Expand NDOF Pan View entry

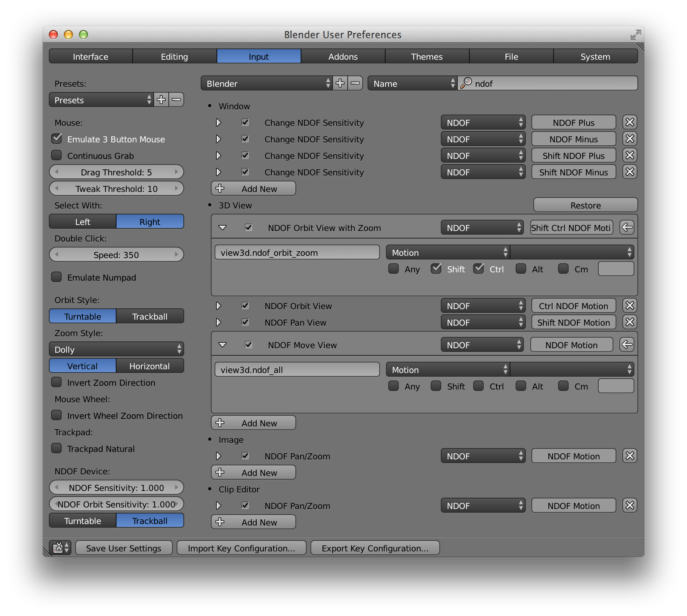218,322
